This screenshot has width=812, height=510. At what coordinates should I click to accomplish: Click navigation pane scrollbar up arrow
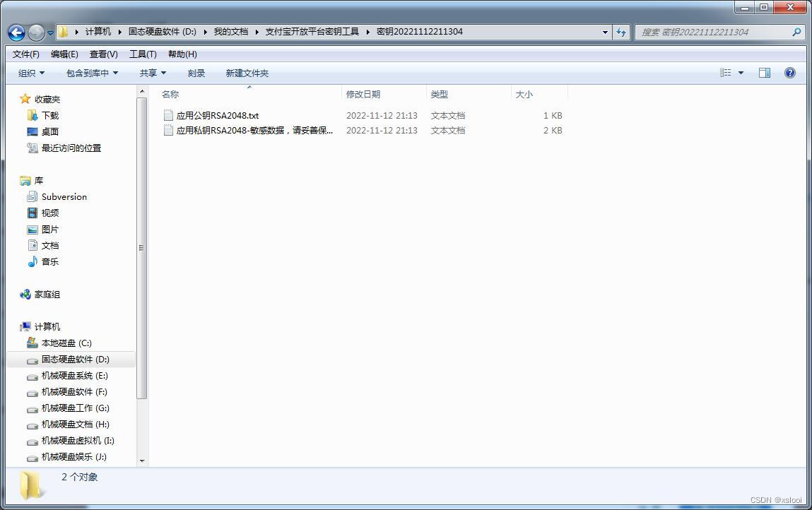(142, 92)
